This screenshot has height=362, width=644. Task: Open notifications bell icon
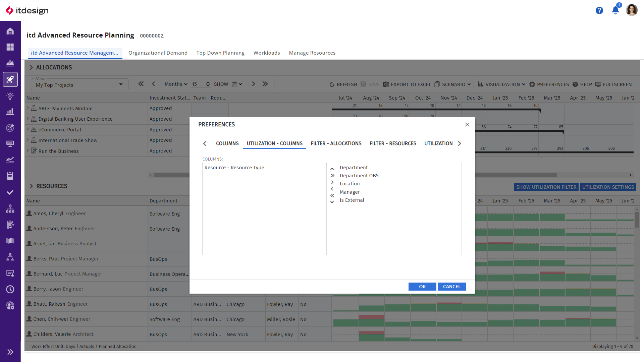(x=616, y=10)
